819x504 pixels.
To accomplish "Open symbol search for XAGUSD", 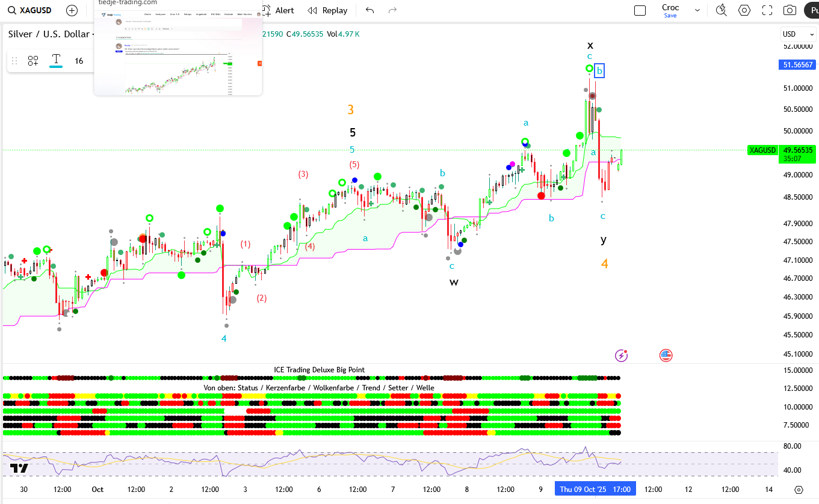I will (30, 10).
